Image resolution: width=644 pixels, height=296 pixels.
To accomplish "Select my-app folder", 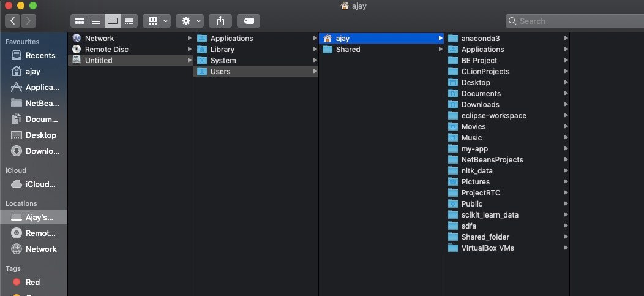I will click(x=507, y=149).
